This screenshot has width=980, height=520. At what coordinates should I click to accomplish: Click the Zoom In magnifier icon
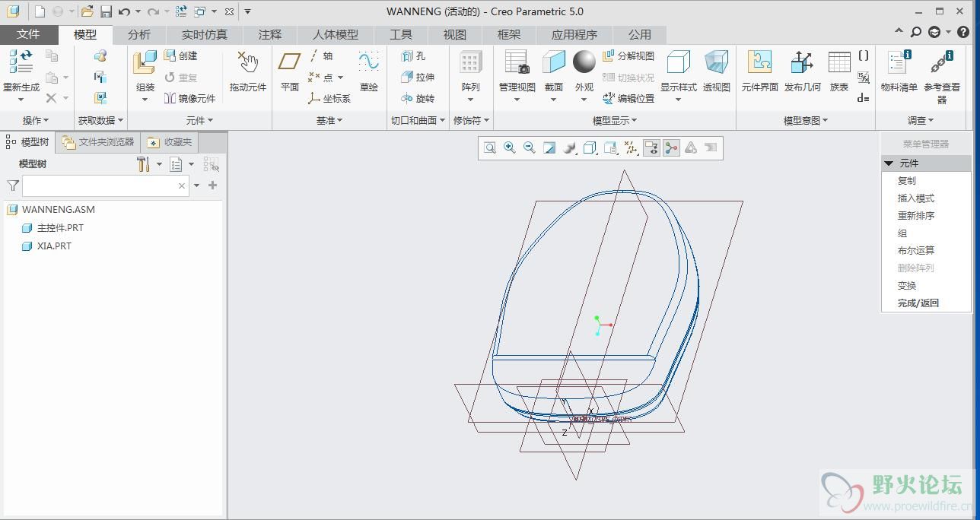coord(510,148)
